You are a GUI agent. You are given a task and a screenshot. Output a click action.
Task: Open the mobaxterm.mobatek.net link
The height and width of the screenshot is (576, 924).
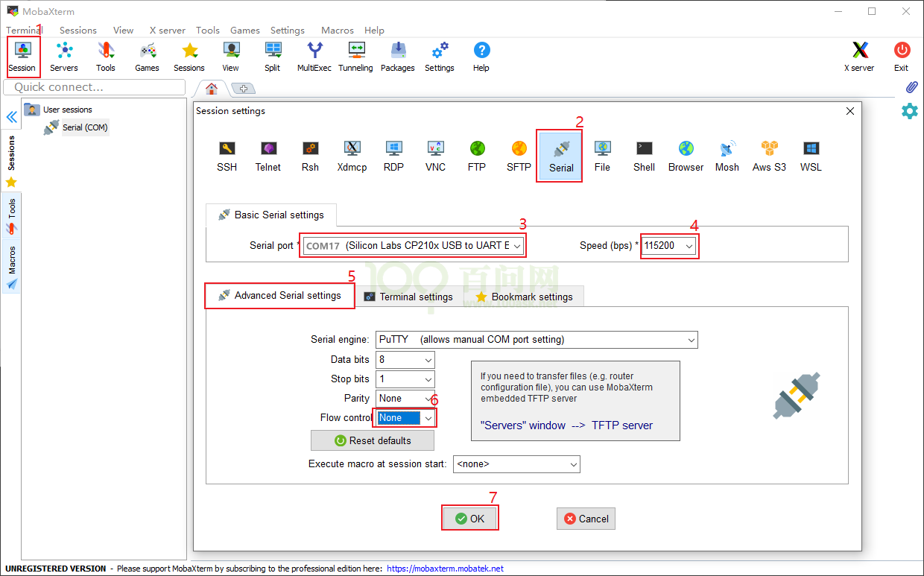[x=446, y=569]
